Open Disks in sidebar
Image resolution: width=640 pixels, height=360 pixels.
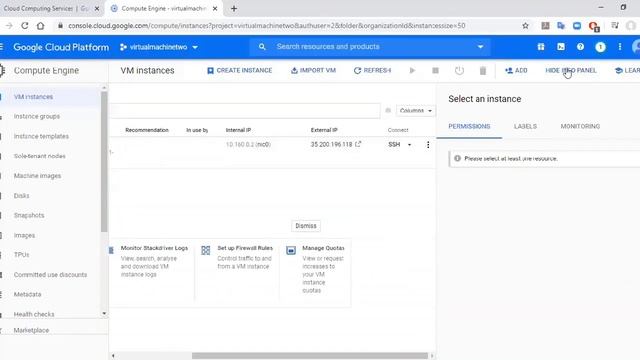pos(22,196)
